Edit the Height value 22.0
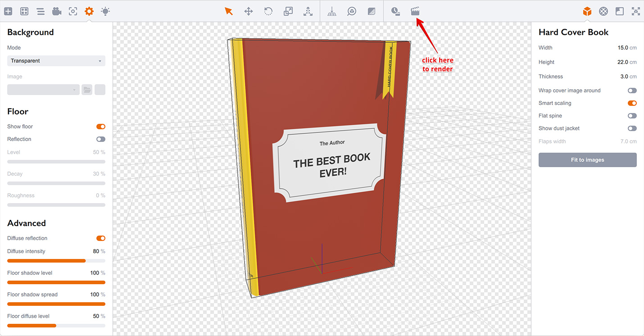644x336 pixels. 622,62
